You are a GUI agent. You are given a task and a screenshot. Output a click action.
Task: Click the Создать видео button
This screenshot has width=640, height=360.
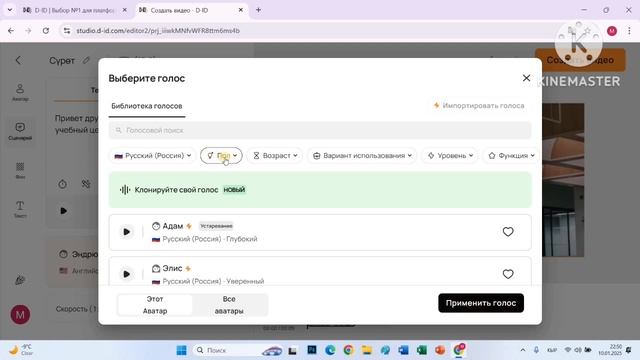(x=580, y=60)
